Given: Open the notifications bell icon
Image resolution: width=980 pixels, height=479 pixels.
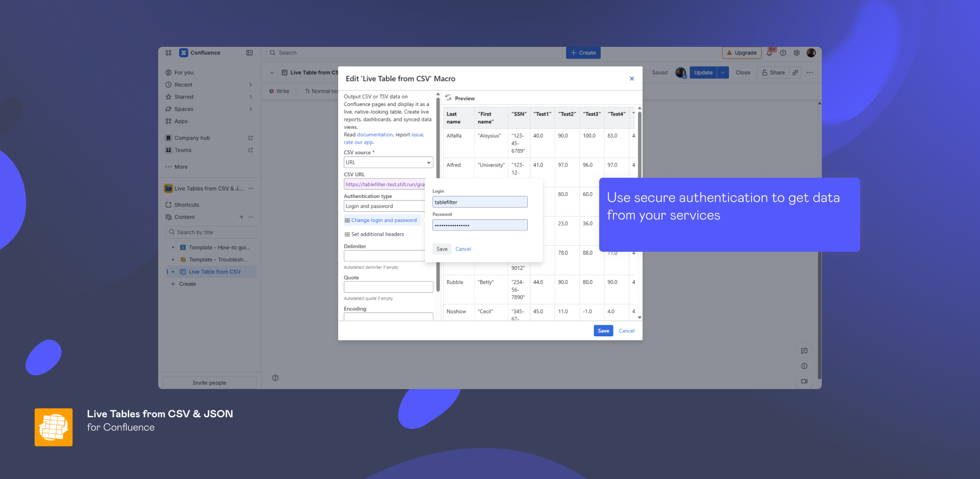Looking at the screenshot, I should (770, 53).
